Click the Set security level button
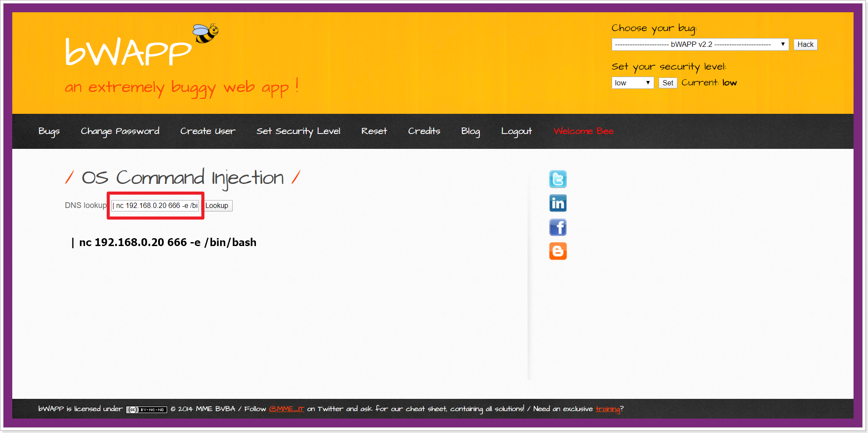 pos(667,83)
